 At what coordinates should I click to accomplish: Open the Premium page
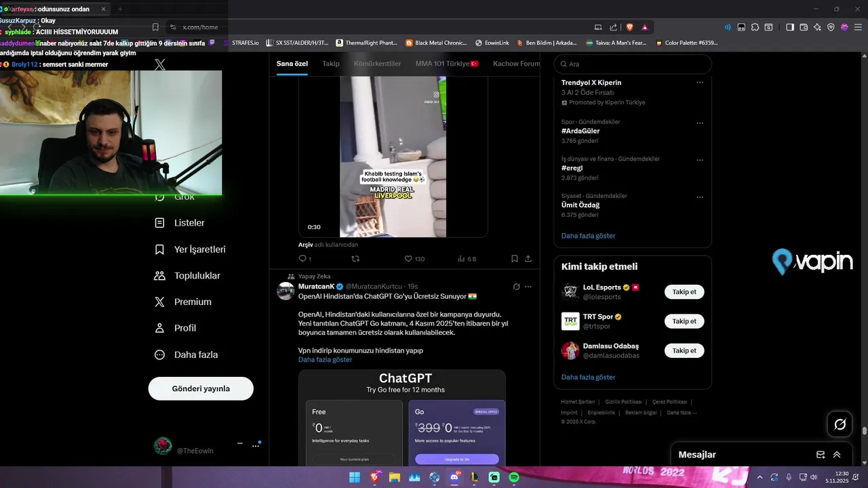coord(183,302)
